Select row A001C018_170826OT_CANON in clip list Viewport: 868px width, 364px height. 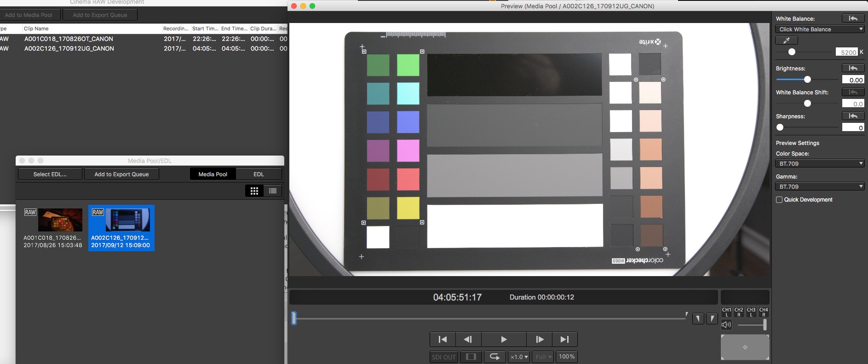point(144,39)
